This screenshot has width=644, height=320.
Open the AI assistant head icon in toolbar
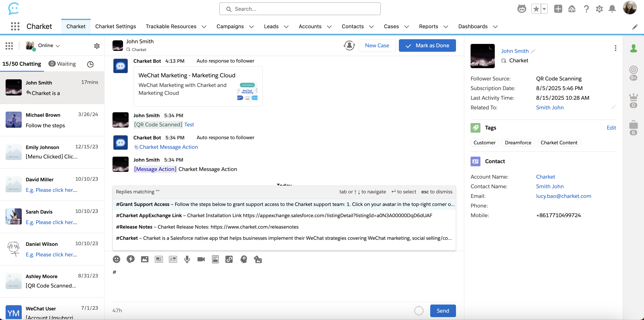pyautogui.click(x=244, y=259)
